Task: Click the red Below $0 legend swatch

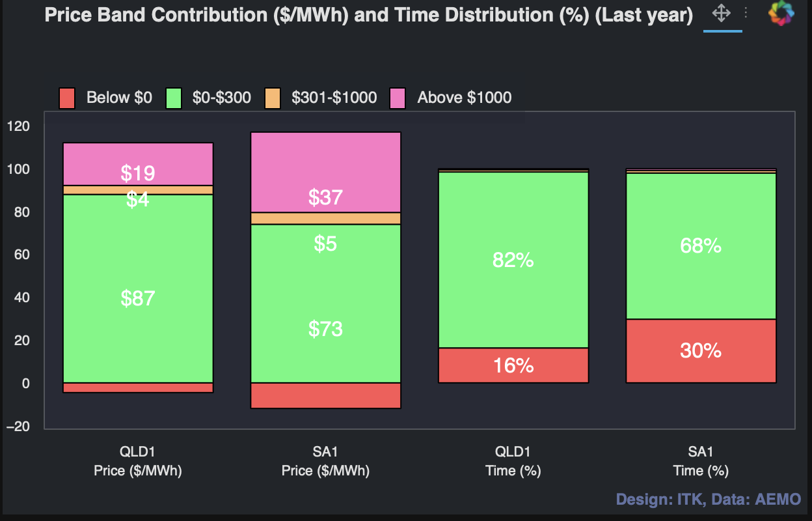Action: 68,98
